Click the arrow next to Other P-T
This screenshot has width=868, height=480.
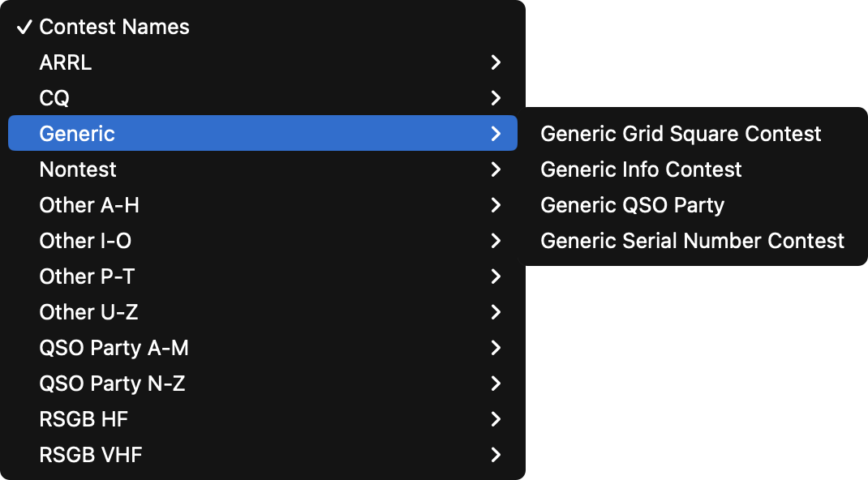coord(496,276)
